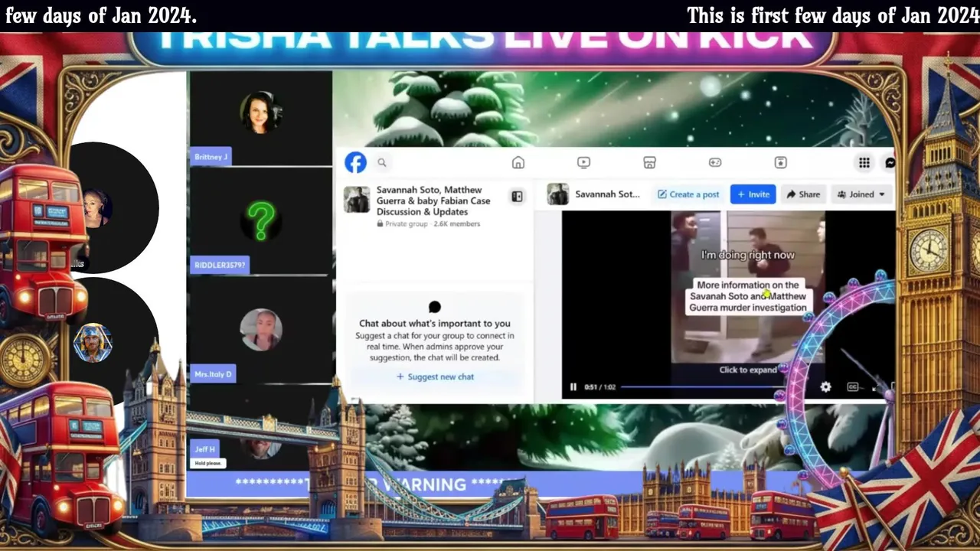Open the Messenger icon

pyautogui.click(x=890, y=162)
